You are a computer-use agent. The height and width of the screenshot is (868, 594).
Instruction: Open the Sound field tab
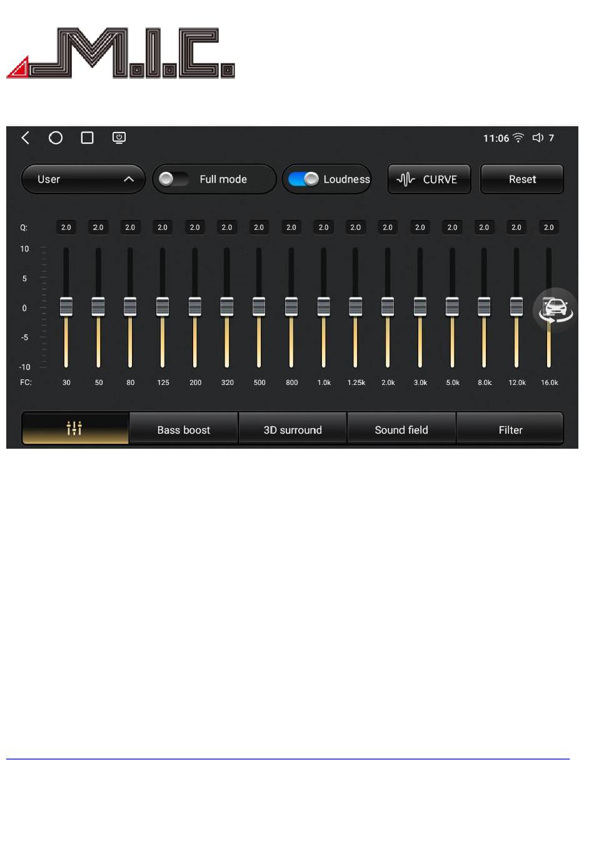click(x=401, y=429)
